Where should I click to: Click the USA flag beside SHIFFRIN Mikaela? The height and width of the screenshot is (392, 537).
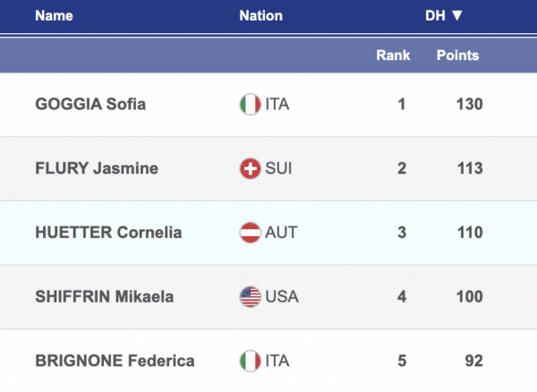pyautogui.click(x=250, y=297)
